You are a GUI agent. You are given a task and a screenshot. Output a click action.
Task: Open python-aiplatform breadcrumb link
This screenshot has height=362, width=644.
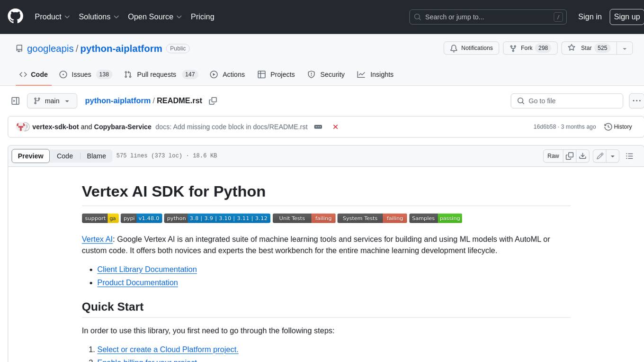tap(118, 101)
